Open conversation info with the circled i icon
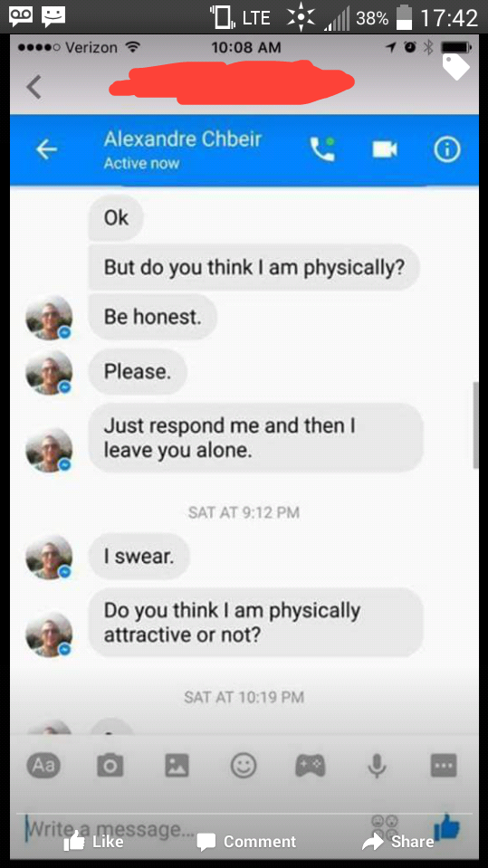 [x=446, y=149]
